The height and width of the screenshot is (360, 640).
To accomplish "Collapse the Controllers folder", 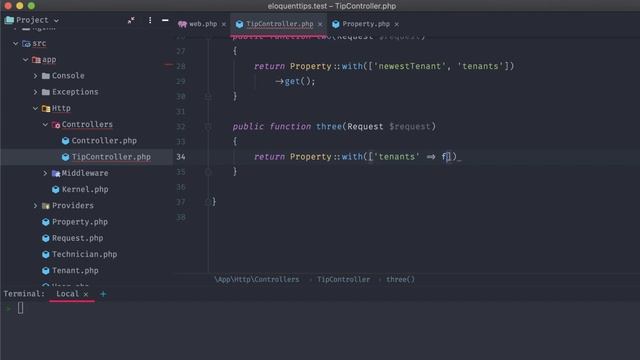I will [45, 124].
